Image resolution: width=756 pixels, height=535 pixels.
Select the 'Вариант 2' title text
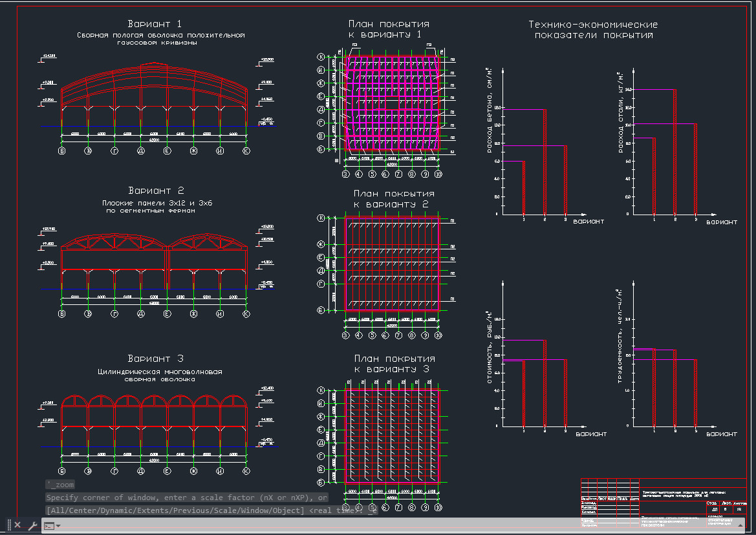pyautogui.click(x=156, y=191)
